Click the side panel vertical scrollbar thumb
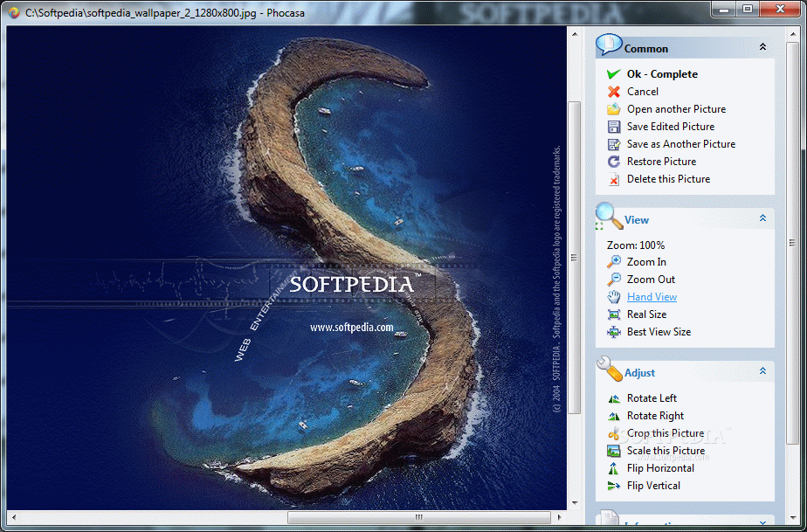The image size is (807, 532). 793,243
